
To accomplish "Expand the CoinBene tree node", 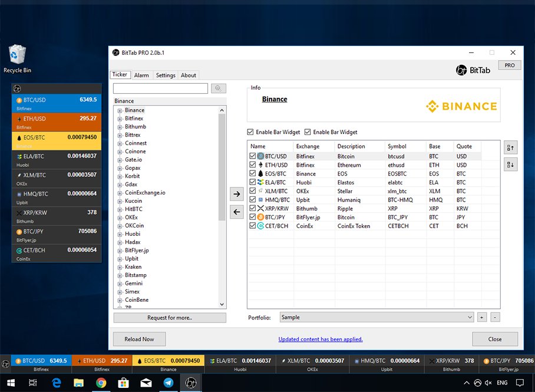I will [120, 301].
